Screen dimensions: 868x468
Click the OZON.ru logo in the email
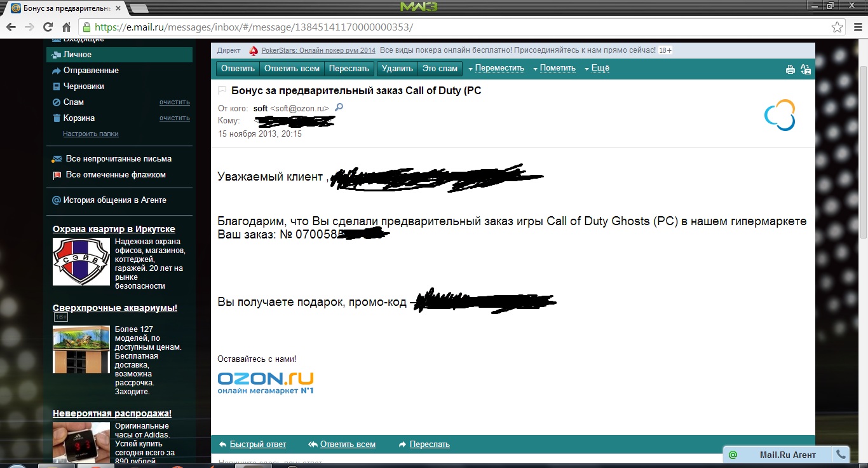click(x=266, y=382)
